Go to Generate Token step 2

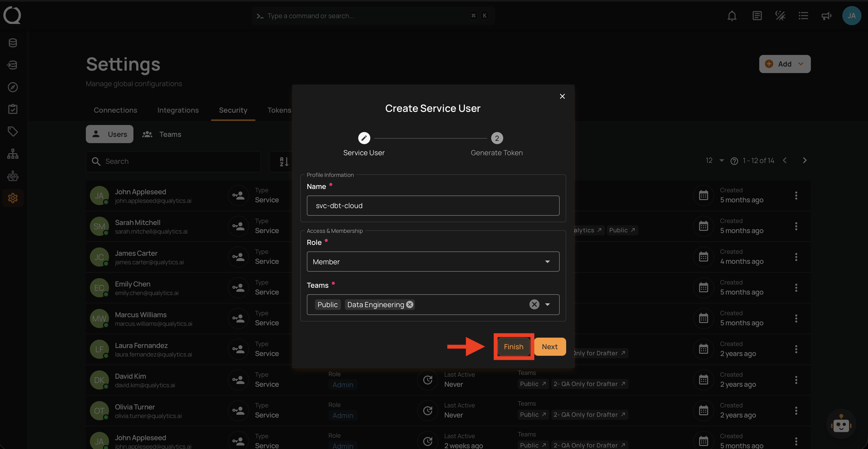[x=497, y=144]
